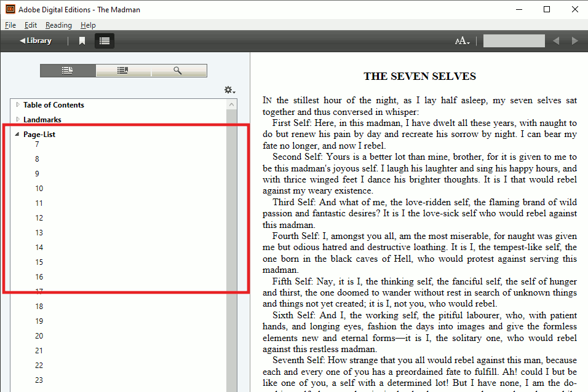Jump to page 8 in Page-List
Image resolution: width=588 pixels, height=392 pixels.
[37, 159]
